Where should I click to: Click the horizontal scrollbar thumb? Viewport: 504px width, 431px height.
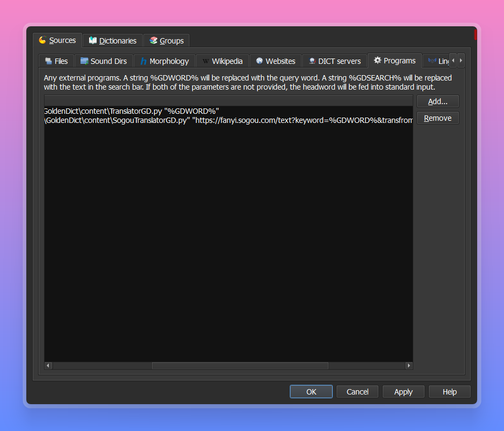[240, 366]
